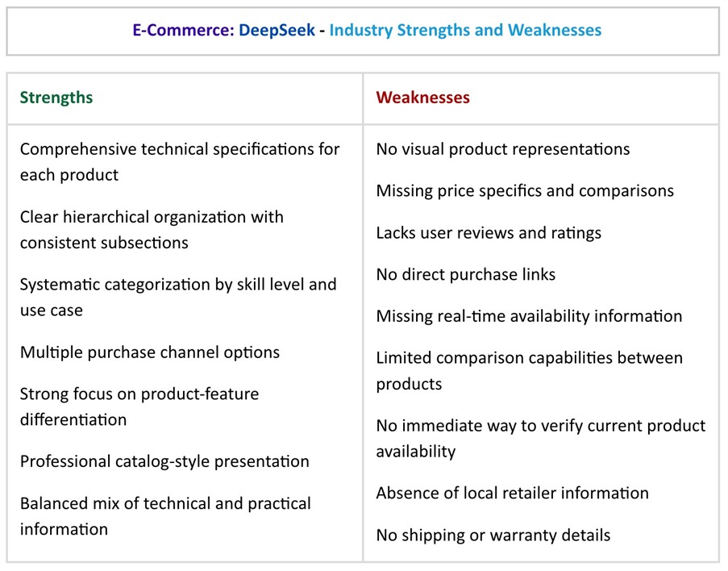Image resolution: width=728 pixels, height=571 pixels.
Task: Select No shipping or warranty details
Action: click(x=493, y=535)
